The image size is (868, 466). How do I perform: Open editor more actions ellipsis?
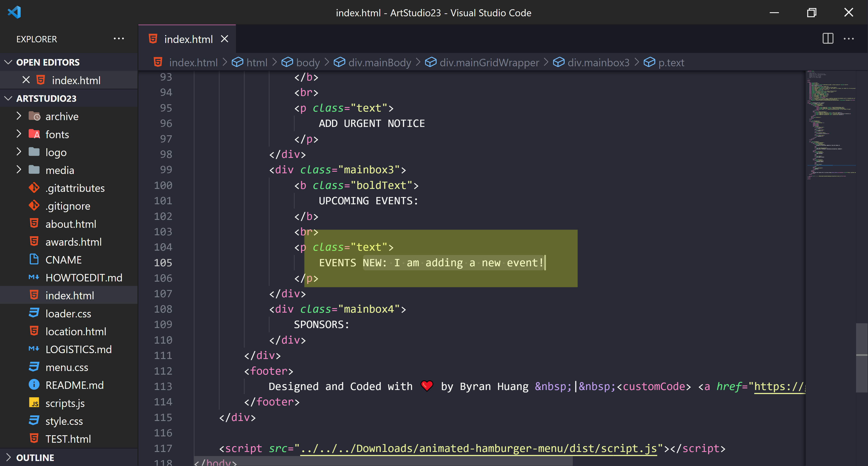(x=849, y=39)
